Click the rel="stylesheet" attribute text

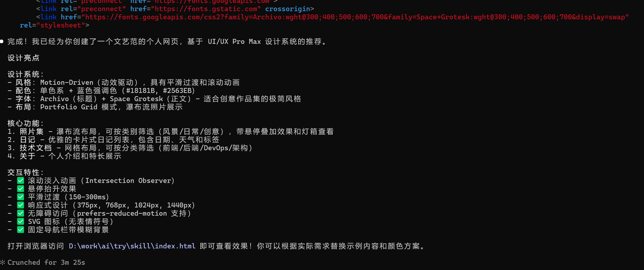[54, 25]
